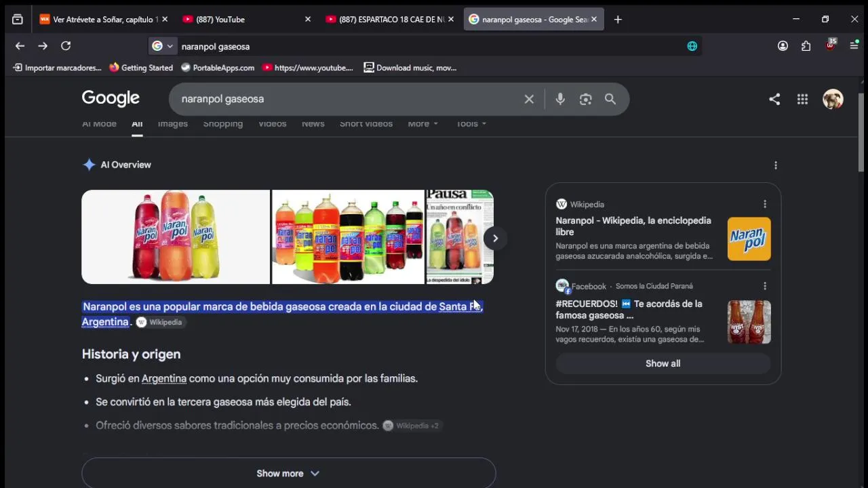Open the three Naranpol bottles image
The height and width of the screenshot is (488, 868).
[x=176, y=237]
